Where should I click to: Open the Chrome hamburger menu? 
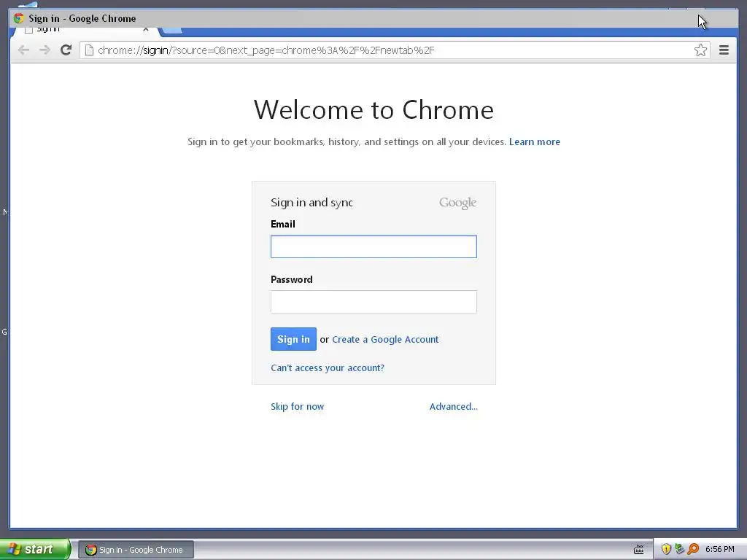[724, 50]
